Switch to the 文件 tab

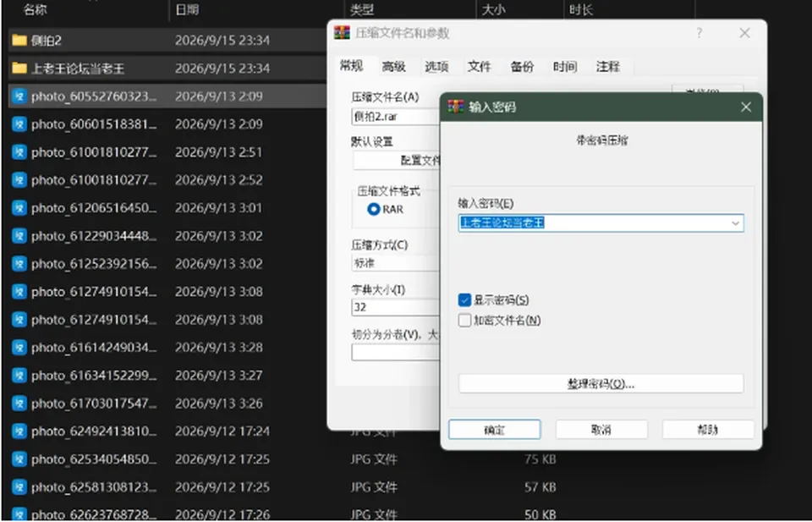[x=479, y=67]
